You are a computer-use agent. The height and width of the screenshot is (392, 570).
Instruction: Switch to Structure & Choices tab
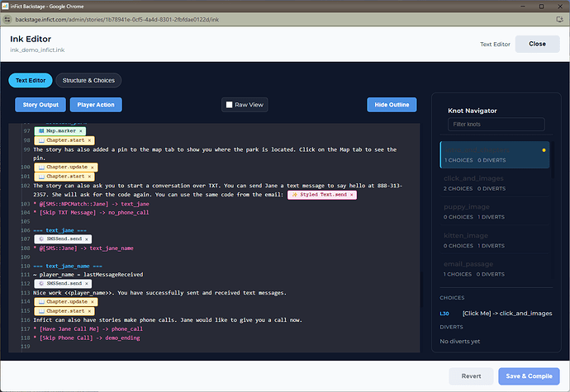pyautogui.click(x=88, y=80)
